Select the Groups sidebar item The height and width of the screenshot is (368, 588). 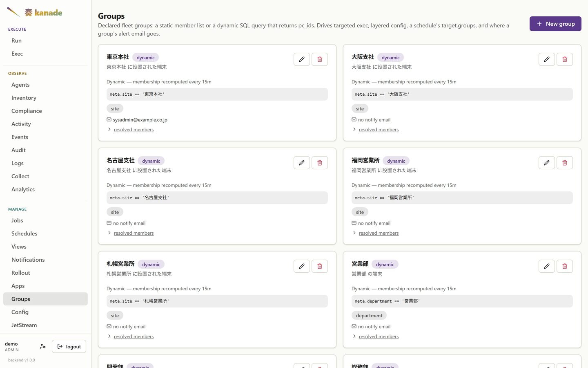point(45,299)
